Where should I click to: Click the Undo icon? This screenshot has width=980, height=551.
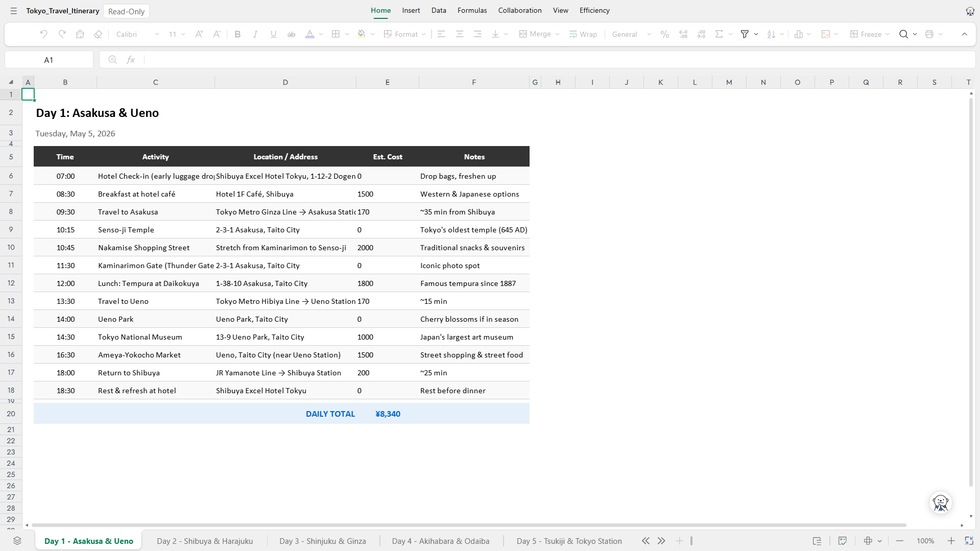[x=43, y=34]
